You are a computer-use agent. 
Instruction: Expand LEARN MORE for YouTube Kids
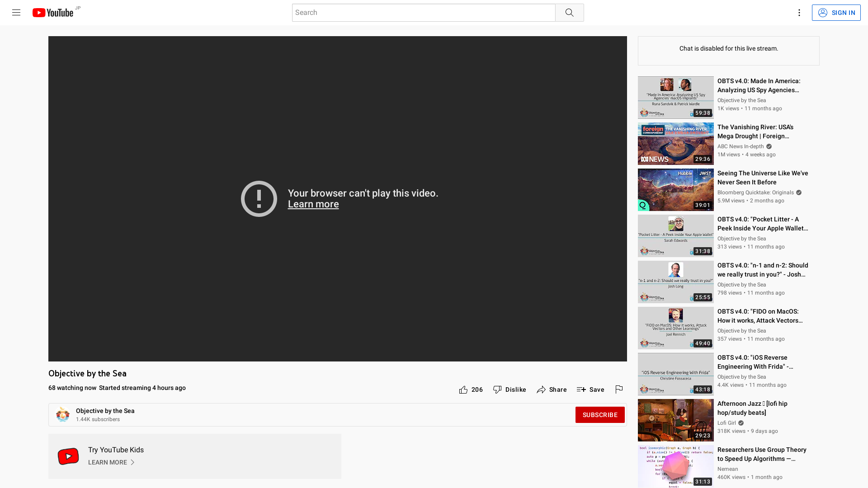coord(111,462)
